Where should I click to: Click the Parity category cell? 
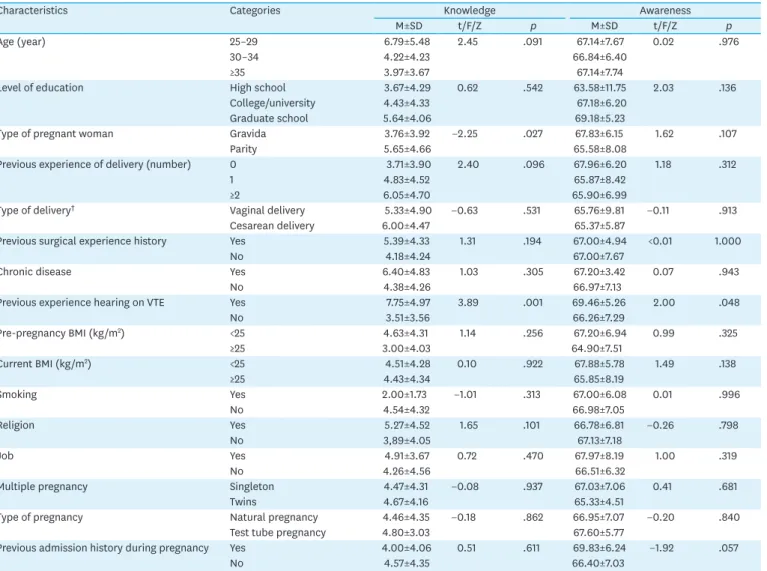pyautogui.click(x=243, y=149)
